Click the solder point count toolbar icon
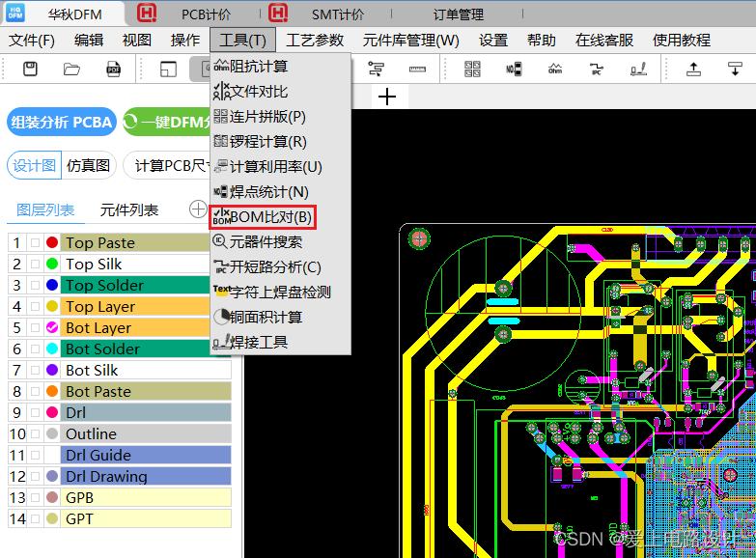This screenshot has height=558, width=756. tap(514, 69)
